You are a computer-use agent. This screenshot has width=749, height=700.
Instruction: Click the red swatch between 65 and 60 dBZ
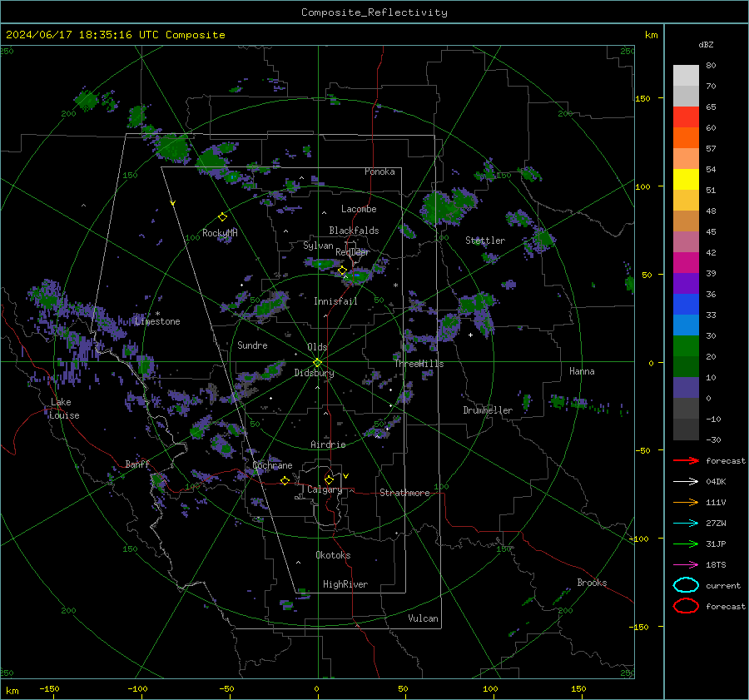(x=686, y=117)
